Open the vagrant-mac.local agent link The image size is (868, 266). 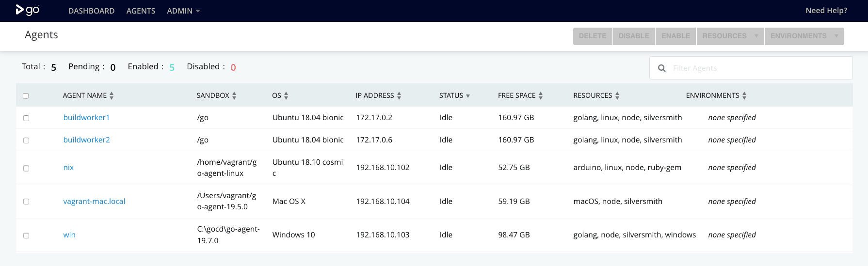[94, 202]
